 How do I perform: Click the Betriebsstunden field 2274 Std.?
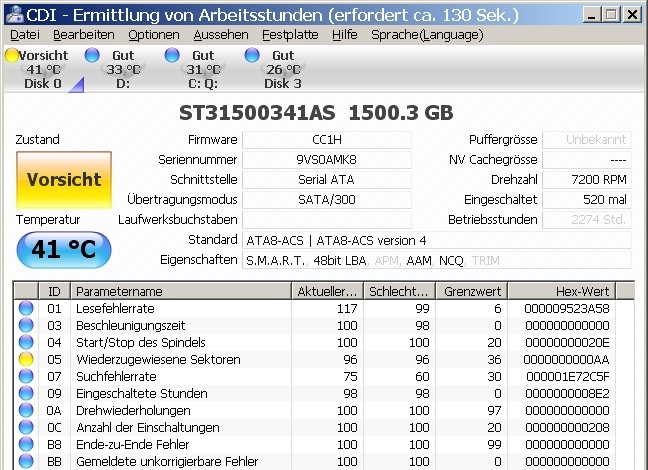coord(587,219)
